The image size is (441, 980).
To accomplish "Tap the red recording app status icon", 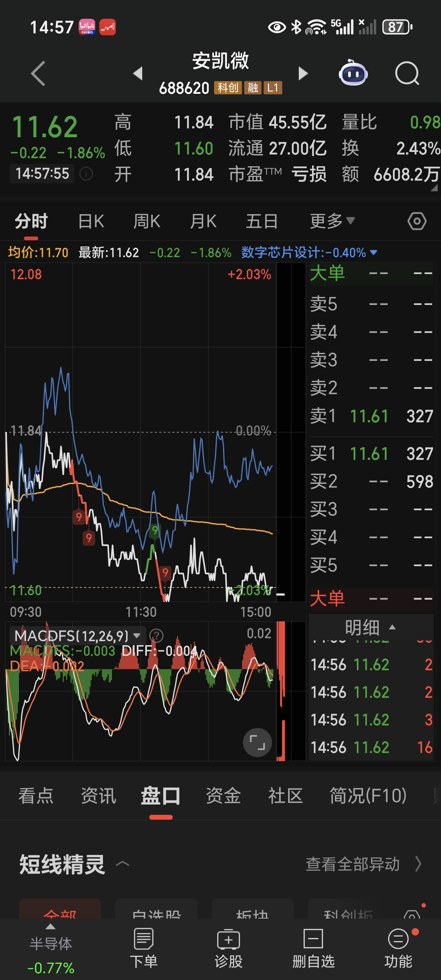I will [108, 27].
